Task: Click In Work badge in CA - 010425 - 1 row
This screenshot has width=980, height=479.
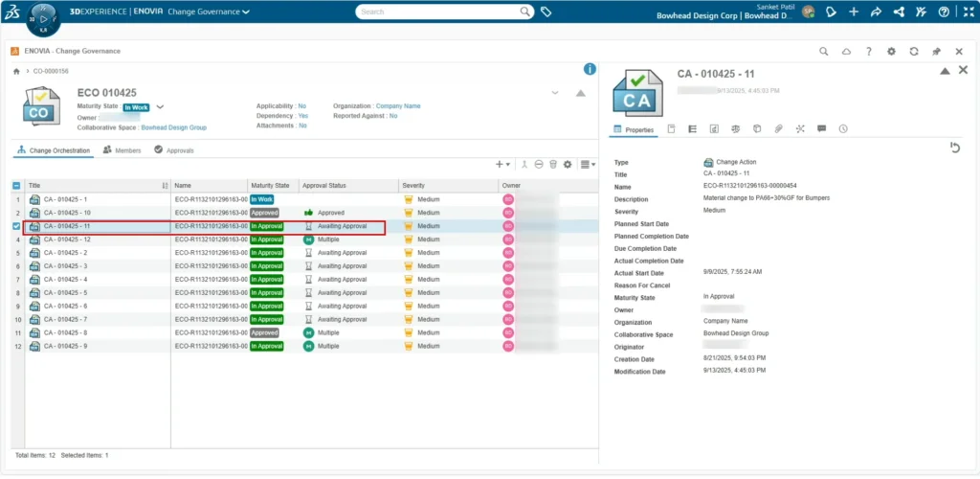Action: click(262, 199)
